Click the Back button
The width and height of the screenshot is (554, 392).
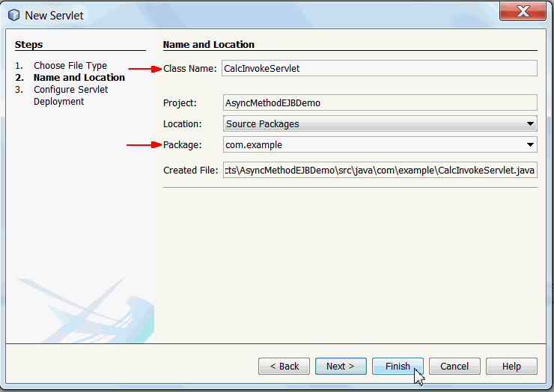[284, 367]
